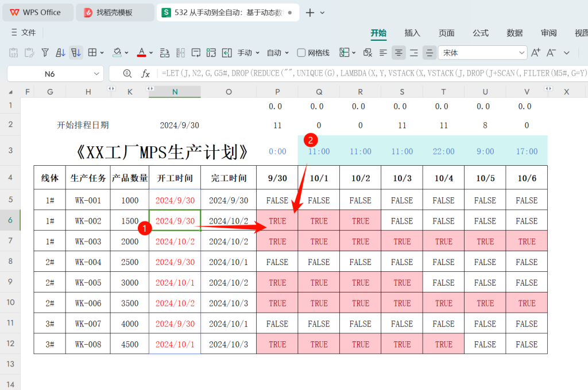Select the 插入 ribbon tab
The height and width of the screenshot is (390, 588).
[x=412, y=33]
